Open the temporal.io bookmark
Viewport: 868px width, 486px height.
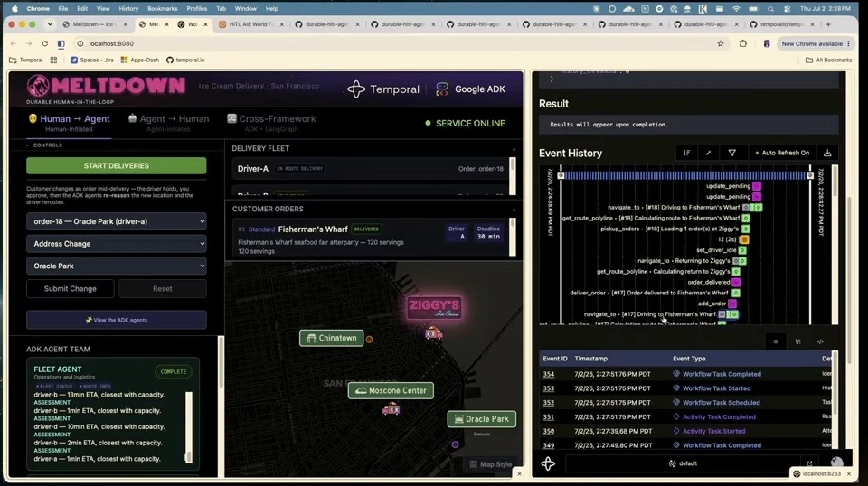point(185,60)
